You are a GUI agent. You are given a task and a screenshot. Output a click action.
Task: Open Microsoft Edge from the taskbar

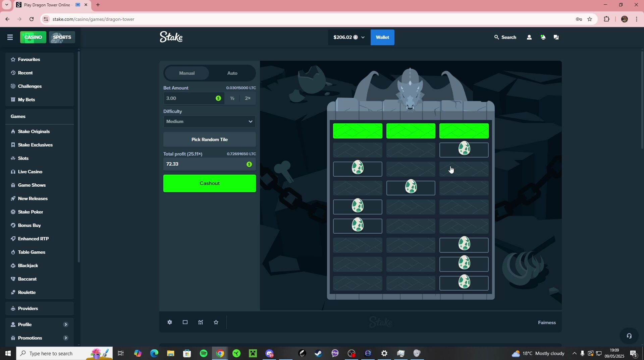[154, 353]
